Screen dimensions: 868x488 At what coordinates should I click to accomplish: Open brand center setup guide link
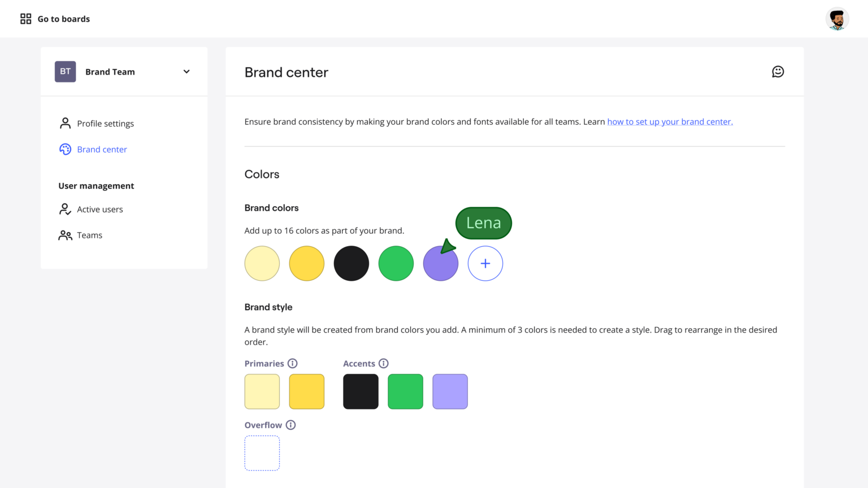click(x=670, y=122)
